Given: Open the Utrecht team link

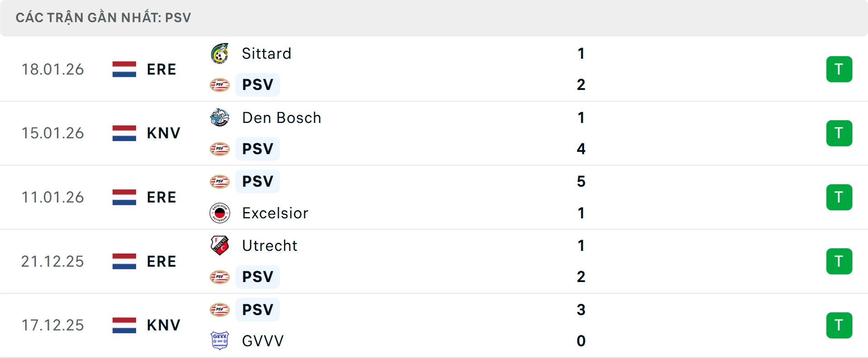Looking at the screenshot, I should [269, 246].
